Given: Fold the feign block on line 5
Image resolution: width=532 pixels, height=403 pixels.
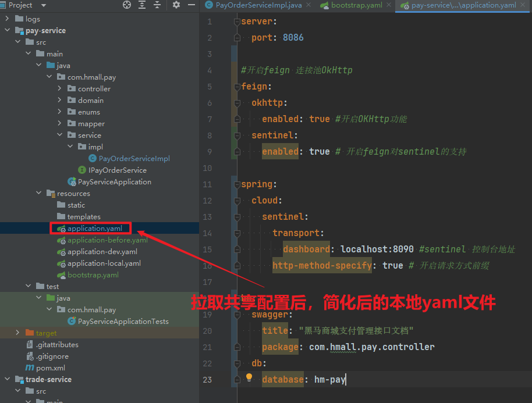Looking at the screenshot, I should click(x=236, y=87).
